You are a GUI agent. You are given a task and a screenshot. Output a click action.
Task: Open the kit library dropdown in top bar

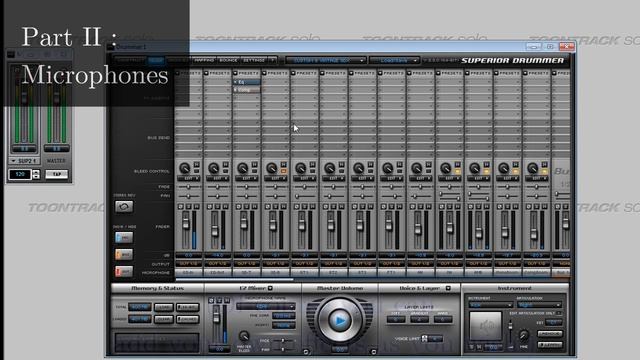(x=325, y=60)
